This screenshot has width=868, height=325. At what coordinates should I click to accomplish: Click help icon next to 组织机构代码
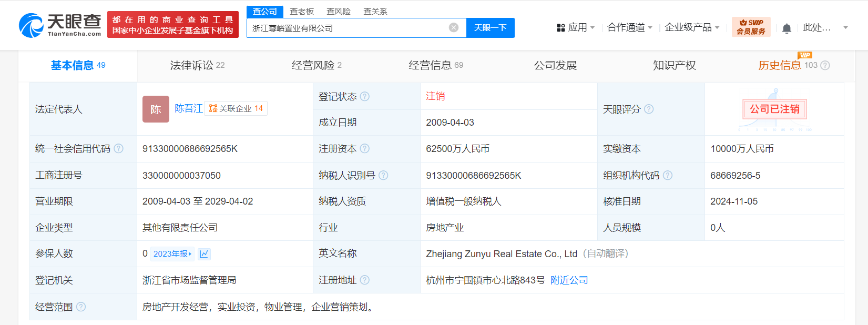(x=668, y=175)
